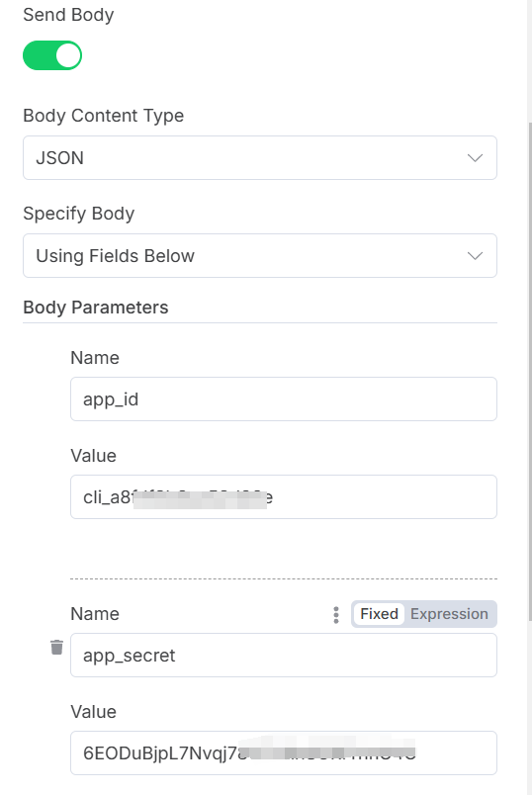Click the Send Body label text
This screenshot has height=795, width=532.
pos(68,15)
